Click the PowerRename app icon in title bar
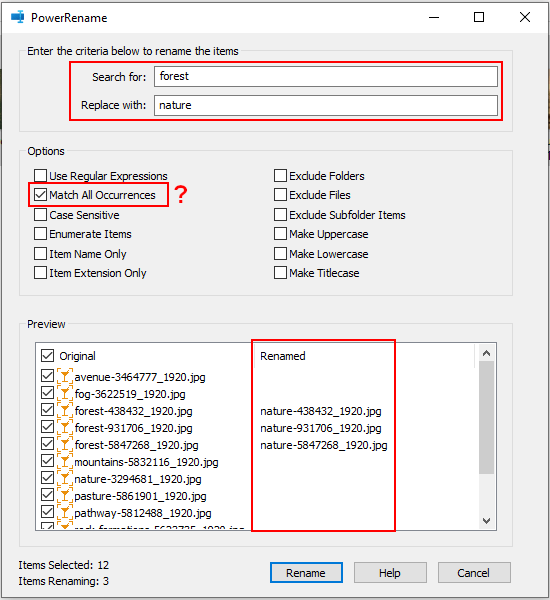This screenshot has width=550, height=600. pyautogui.click(x=18, y=17)
